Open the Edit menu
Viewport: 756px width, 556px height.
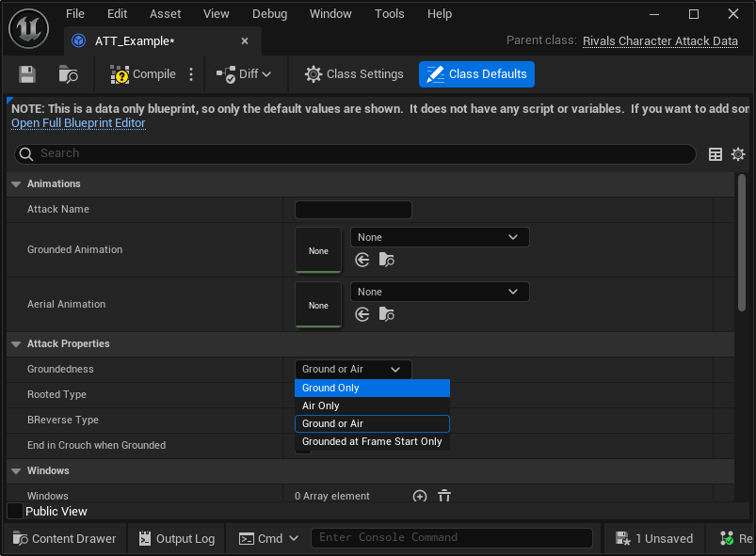pyautogui.click(x=117, y=14)
